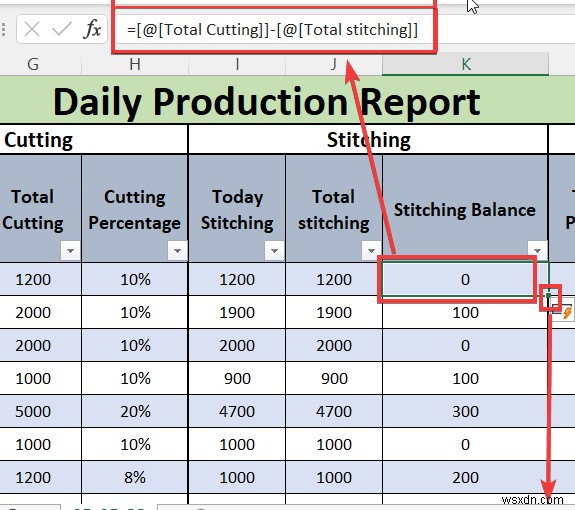This screenshot has width=575, height=510.
Task: Open the Total stitching filter dropdown
Action: click(371, 251)
